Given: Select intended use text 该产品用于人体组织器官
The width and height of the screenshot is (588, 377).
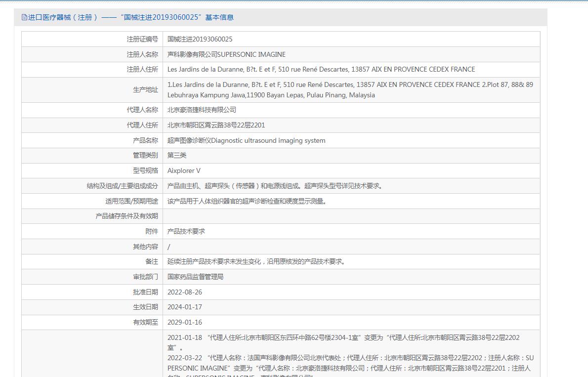Looking at the screenshot, I should tap(247, 202).
